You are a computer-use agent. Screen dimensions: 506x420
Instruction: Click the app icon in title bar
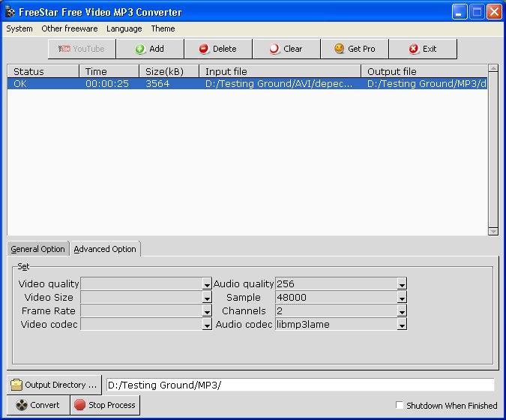pyautogui.click(x=10, y=12)
